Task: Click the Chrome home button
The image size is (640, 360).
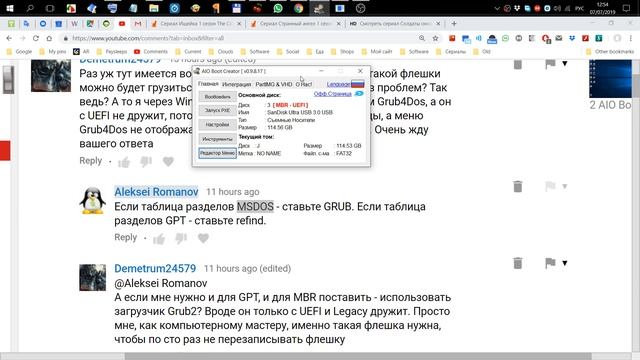Action: pyautogui.click(x=49, y=38)
